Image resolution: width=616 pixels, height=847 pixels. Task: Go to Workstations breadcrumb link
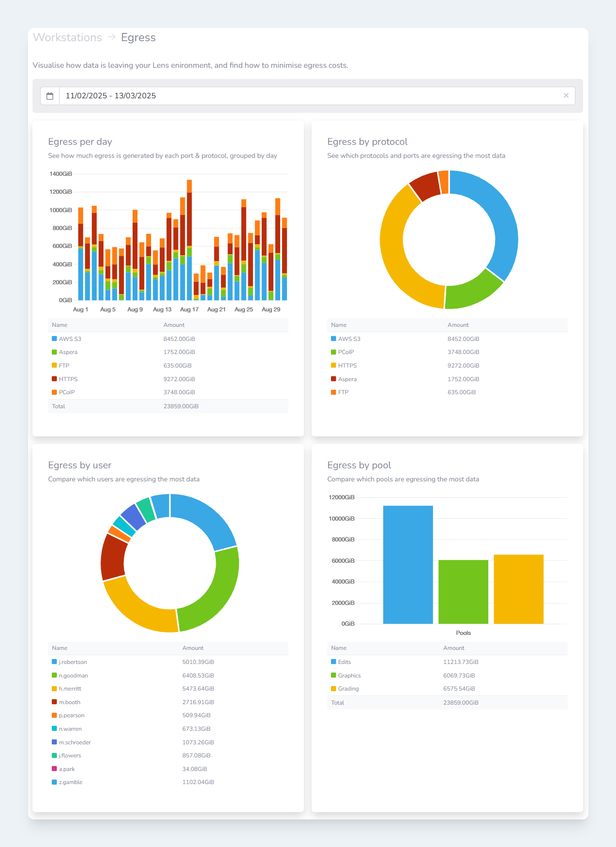(67, 38)
